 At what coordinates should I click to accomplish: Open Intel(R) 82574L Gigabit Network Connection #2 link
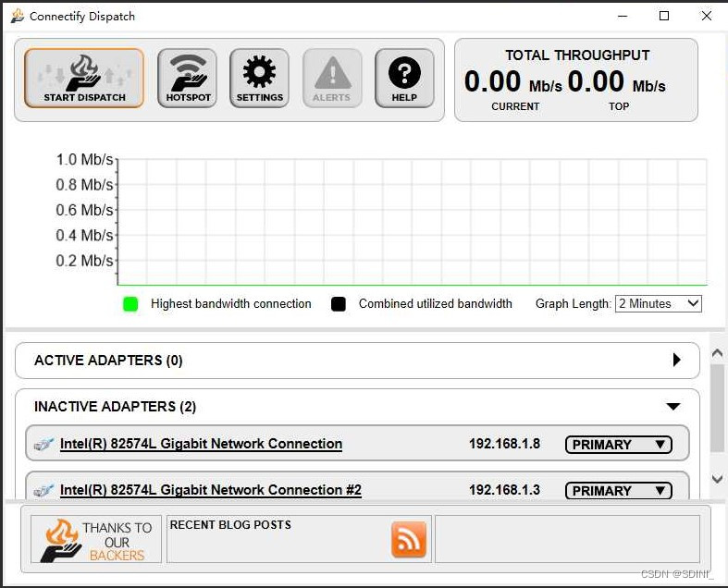click(x=211, y=490)
